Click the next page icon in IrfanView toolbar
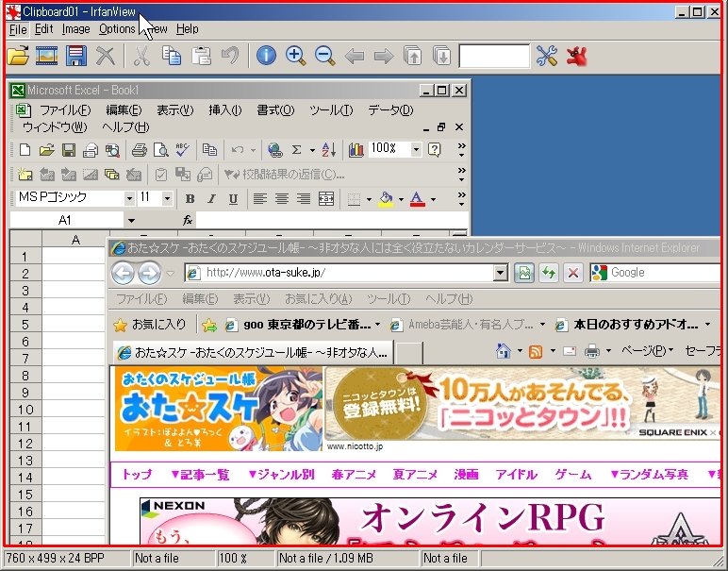 (x=441, y=56)
